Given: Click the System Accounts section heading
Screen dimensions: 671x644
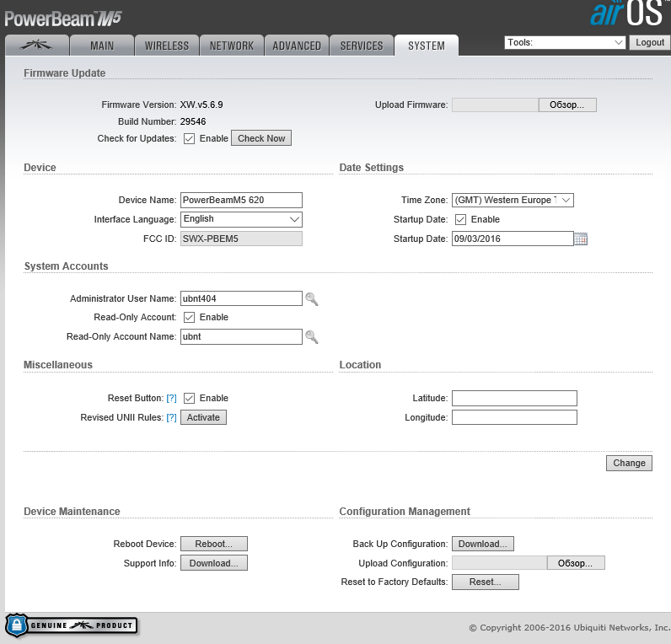Looking at the screenshot, I should pyautogui.click(x=67, y=266).
